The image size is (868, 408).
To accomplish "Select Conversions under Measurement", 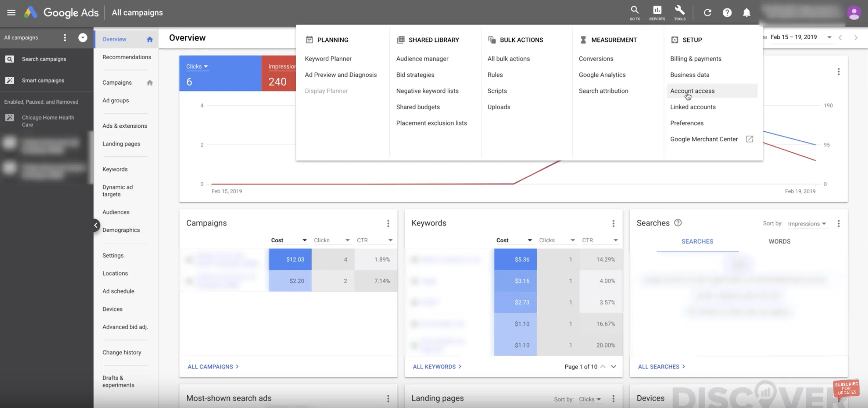I will pyautogui.click(x=596, y=59).
